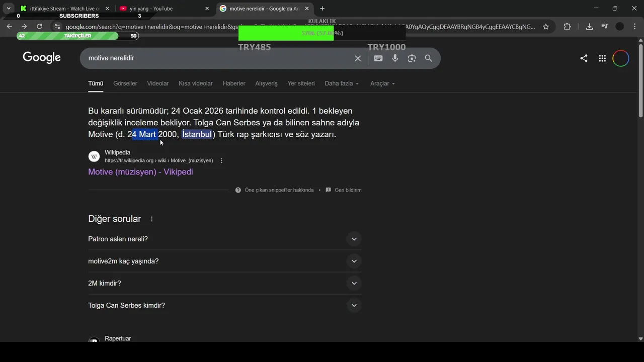Open 'Motive (müzisyen) - Vikipedi' link
The width and height of the screenshot is (644, 362).
coord(140,172)
